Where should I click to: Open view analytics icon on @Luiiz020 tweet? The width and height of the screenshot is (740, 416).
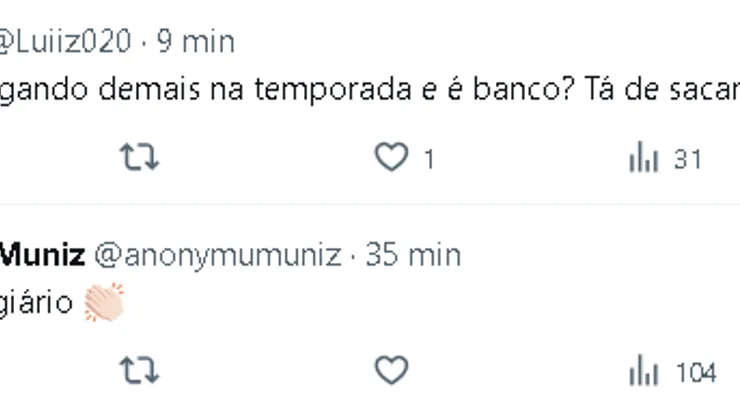click(642, 158)
